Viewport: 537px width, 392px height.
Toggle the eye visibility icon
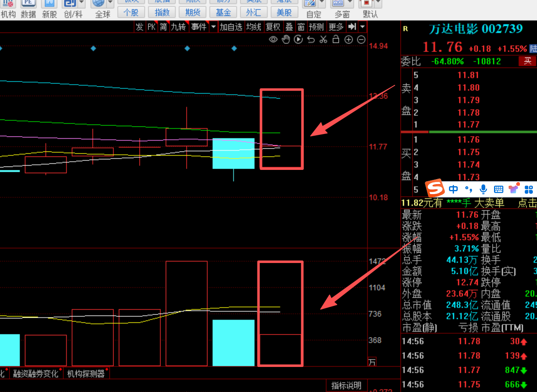point(273,40)
